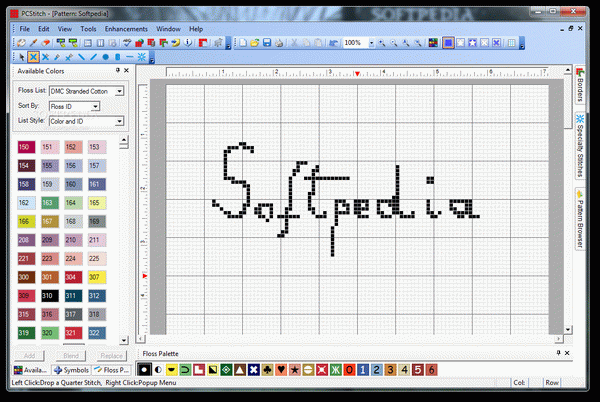Switch to the Symbols tab

point(72,370)
